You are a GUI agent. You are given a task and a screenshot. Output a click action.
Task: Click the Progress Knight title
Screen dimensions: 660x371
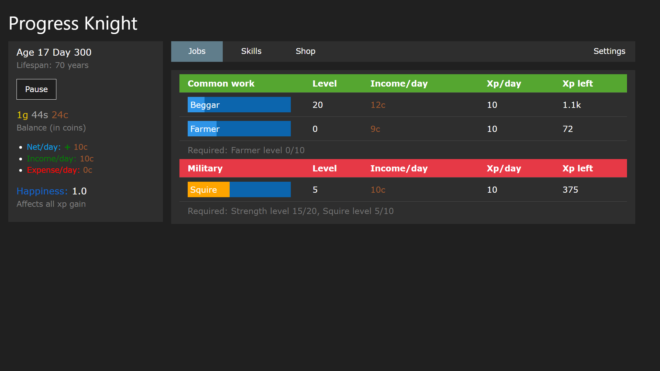pyautogui.click(x=73, y=24)
